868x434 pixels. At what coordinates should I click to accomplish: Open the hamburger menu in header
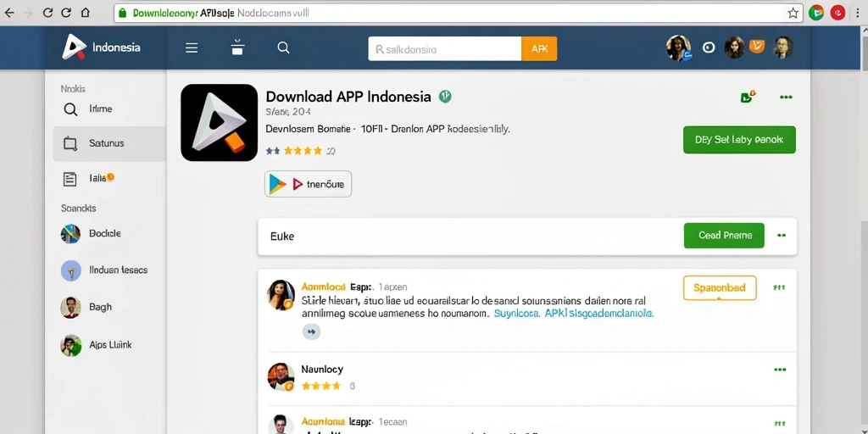(x=192, y=48)
